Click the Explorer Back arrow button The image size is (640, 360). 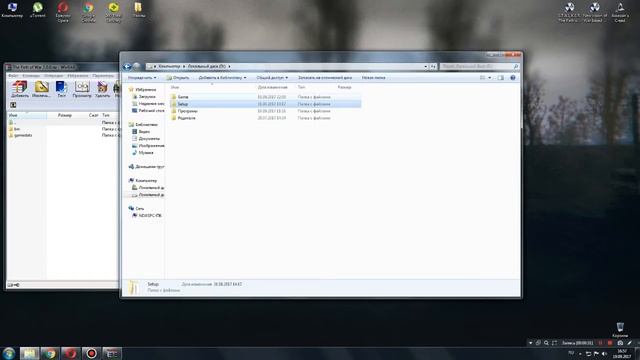[127, 67]
